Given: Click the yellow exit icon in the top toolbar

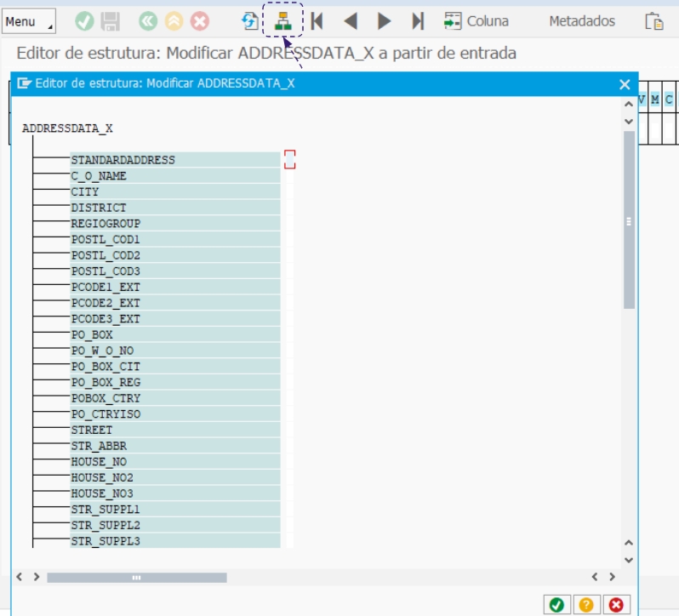Looking at the screenshot, I should (x=174, y=21).
